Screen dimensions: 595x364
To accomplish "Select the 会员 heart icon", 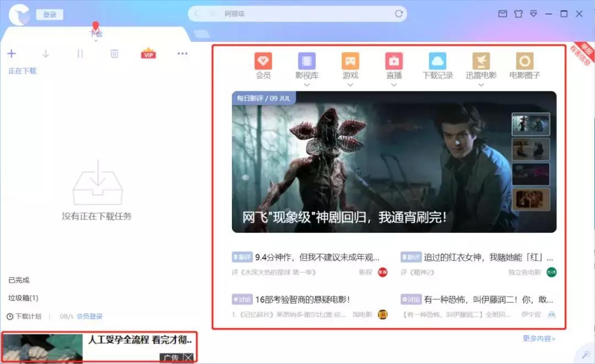I will coord(263,61).
